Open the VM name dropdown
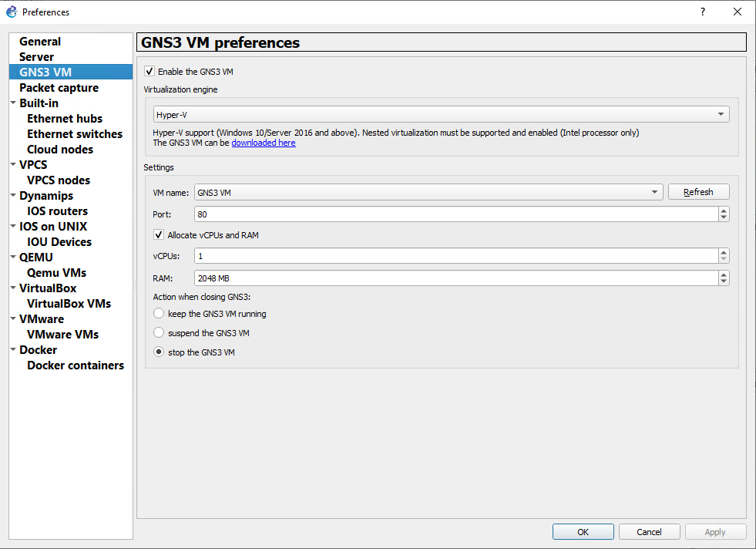 [x=428, y=192]
